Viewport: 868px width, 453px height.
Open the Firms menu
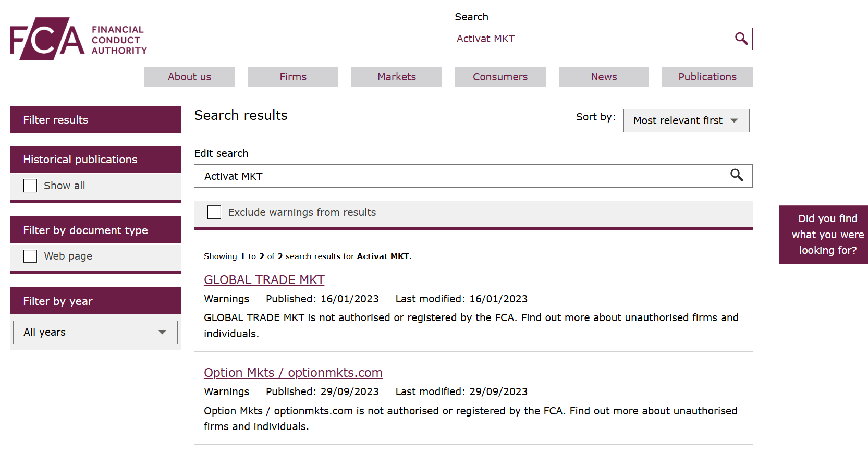pyautogui.click(x=293, y=77)
